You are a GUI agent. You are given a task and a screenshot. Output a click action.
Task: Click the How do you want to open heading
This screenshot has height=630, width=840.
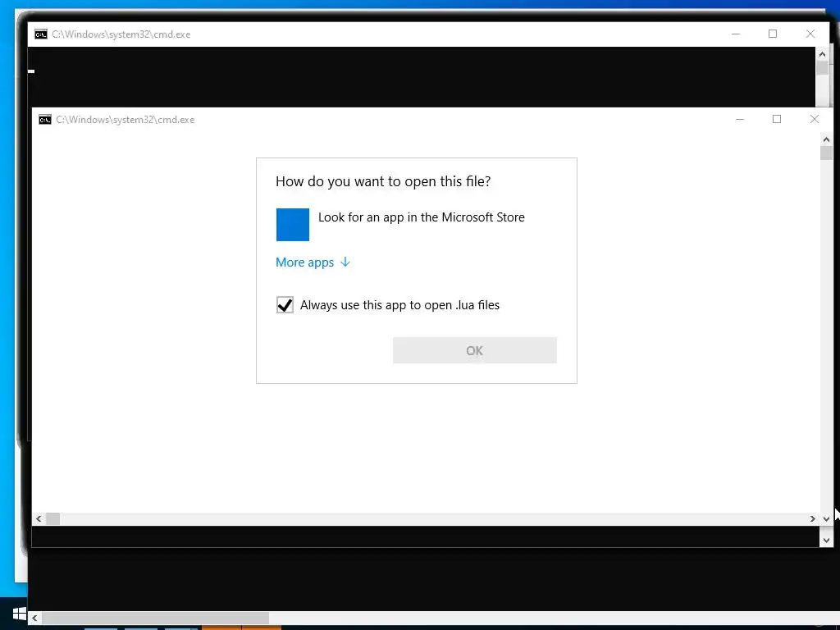pos(383,181)
